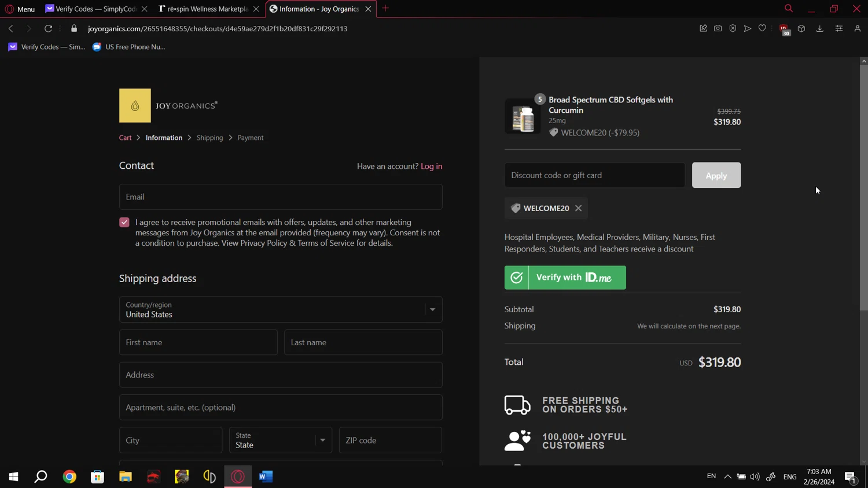Select the Payment breadcrumb step
This screenshot has height=488, width=868.
[250, 138]
